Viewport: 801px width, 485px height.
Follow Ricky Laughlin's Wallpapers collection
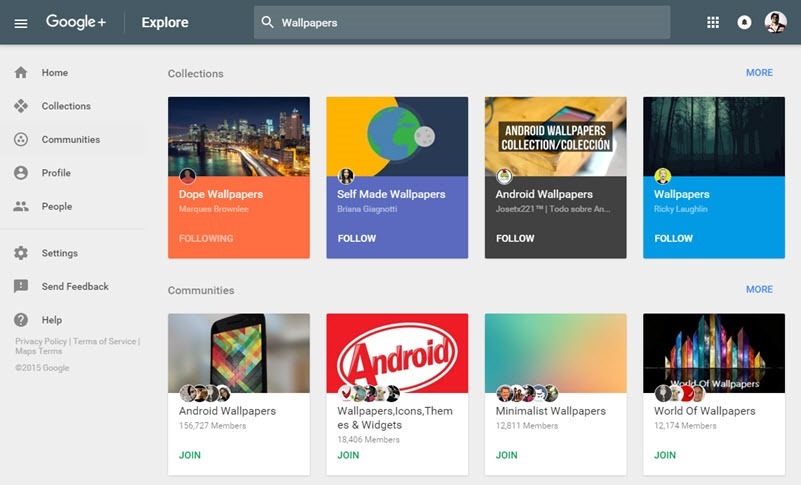click(673, 238)
